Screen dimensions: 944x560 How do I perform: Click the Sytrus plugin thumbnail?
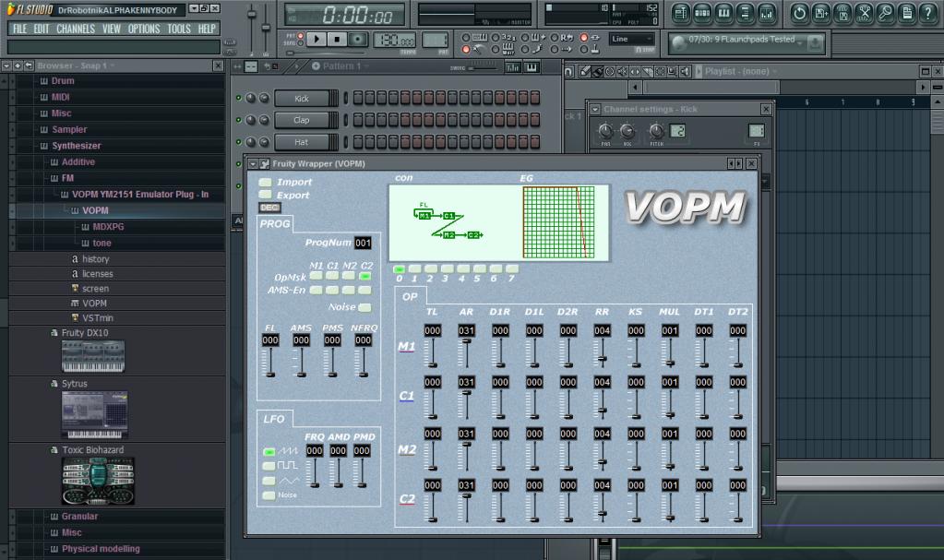(x=92, y=414)
